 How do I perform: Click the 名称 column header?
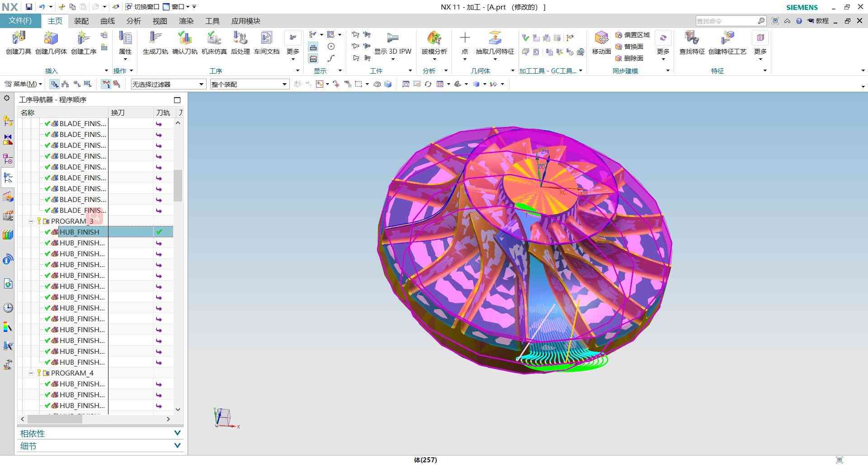click(x=63, y=113)
